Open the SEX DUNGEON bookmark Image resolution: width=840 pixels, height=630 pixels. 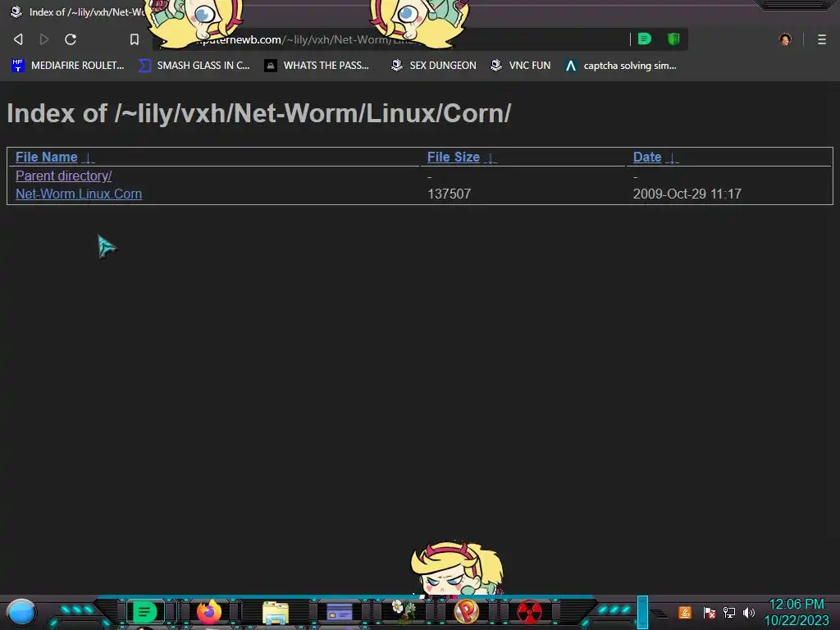[433, 66]
